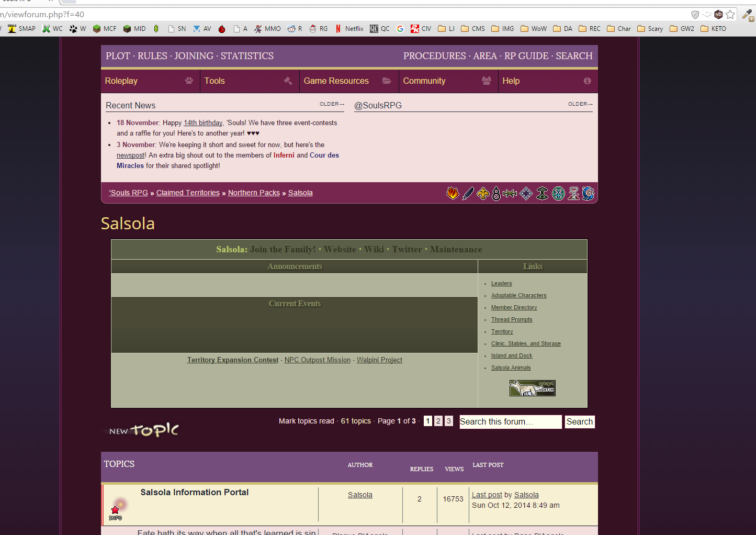Image resolution: width=756 pixels, height=535 pixels.
Task: Start a thread with New Topic button
Action: 144,430
